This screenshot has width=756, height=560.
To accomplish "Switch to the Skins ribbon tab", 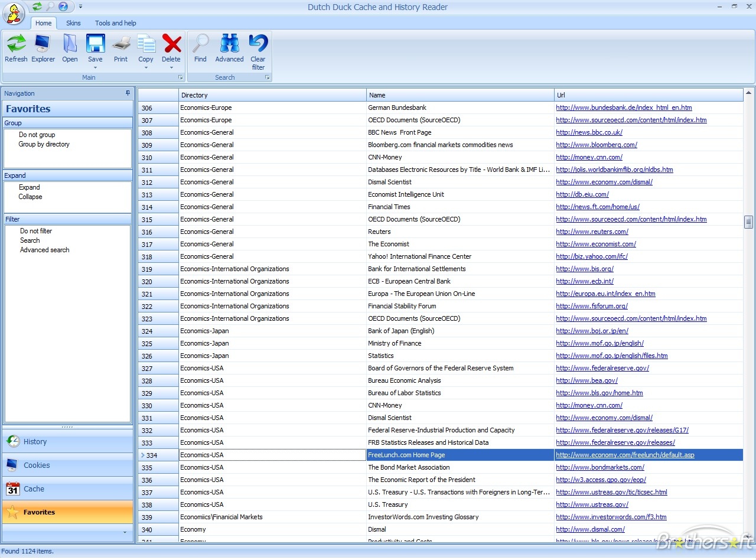I will tap(74, 23).
